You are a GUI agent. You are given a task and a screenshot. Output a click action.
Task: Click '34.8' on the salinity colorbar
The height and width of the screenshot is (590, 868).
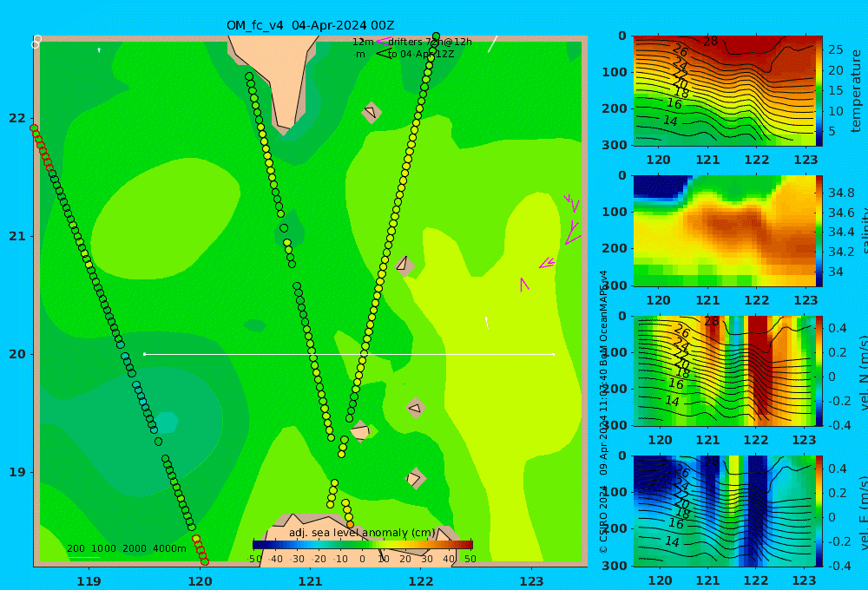tap(841, 193)
